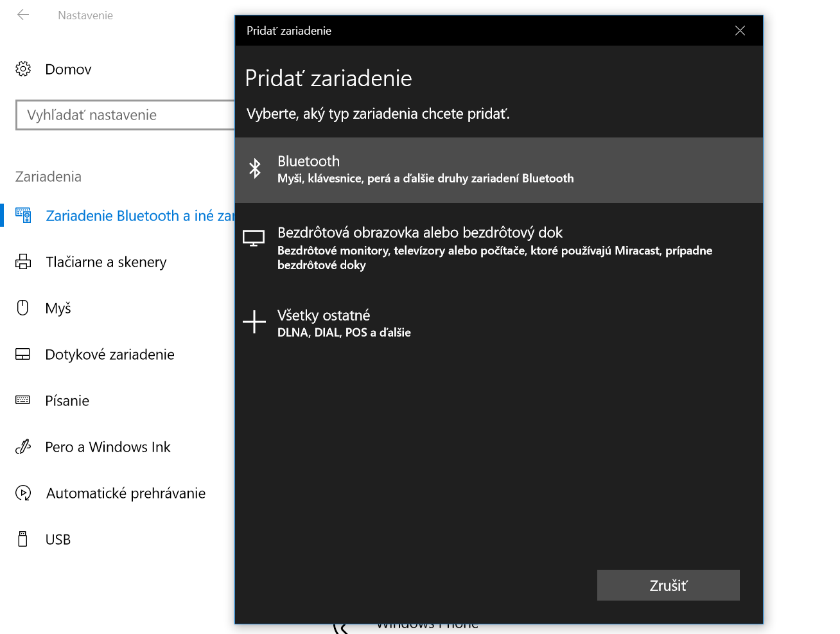This screenshot has width=840, height=634.
Task: Click the back arrow in Nastavenie window
Action: (x=23, y=15)
